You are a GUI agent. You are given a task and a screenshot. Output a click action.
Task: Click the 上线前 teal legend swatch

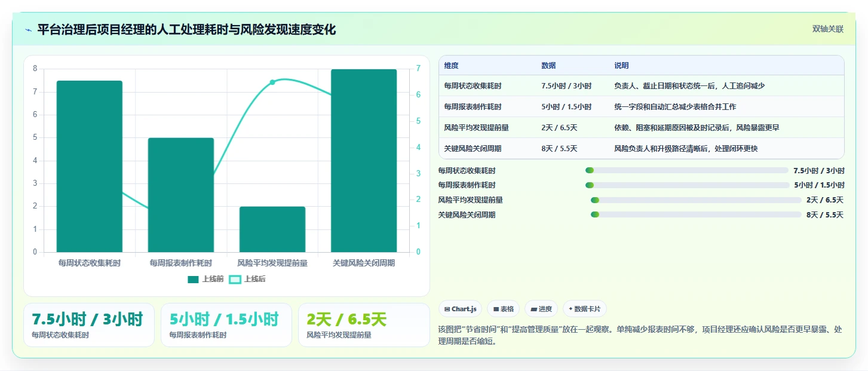coord(193,279)
